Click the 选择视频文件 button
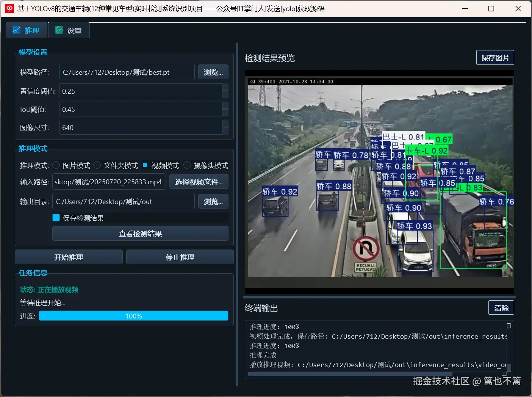The image size is (532, 397). click(199, 182)
